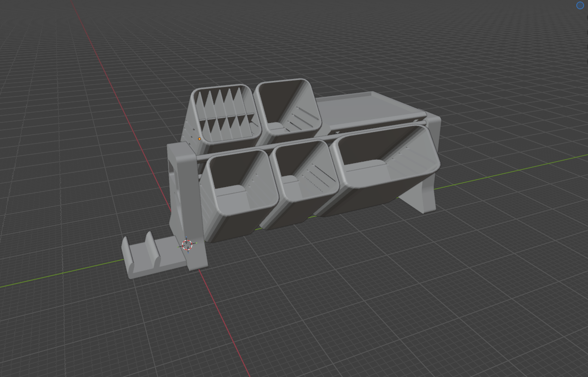
Task: Click the orange object origin dot
Action: pos(200,139)
